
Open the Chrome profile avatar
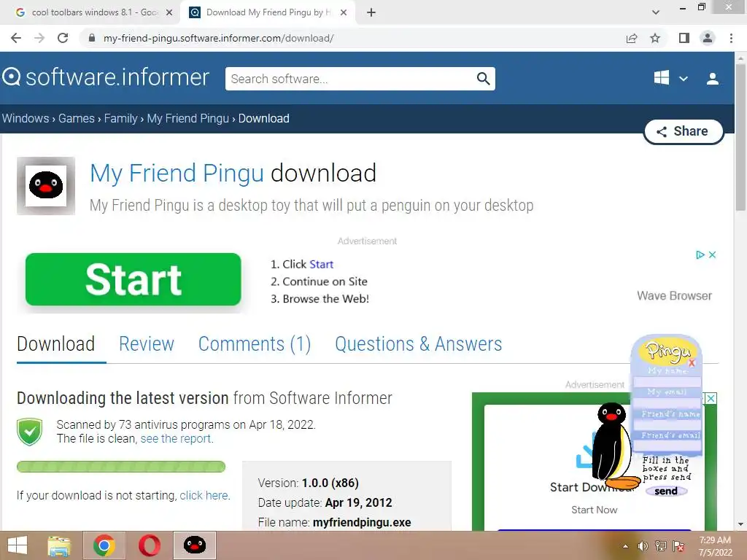click(x=708, y=38)
